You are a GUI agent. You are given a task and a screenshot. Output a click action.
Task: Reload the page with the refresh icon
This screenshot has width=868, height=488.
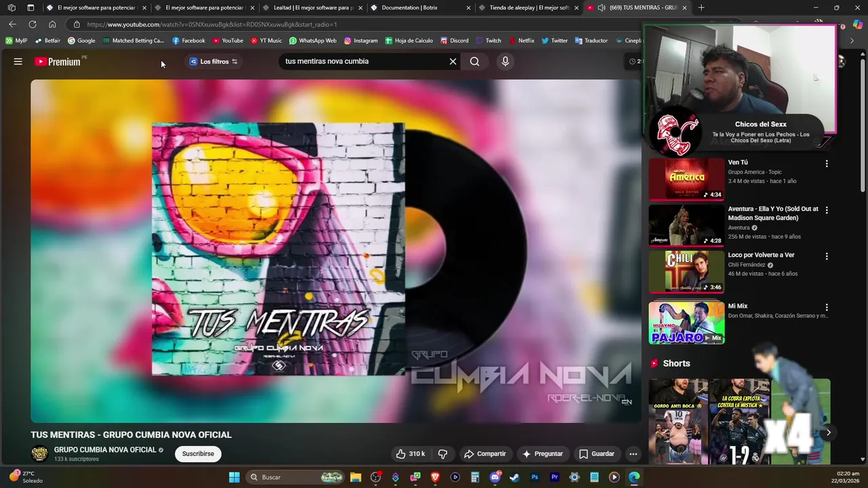coord(32,24)
